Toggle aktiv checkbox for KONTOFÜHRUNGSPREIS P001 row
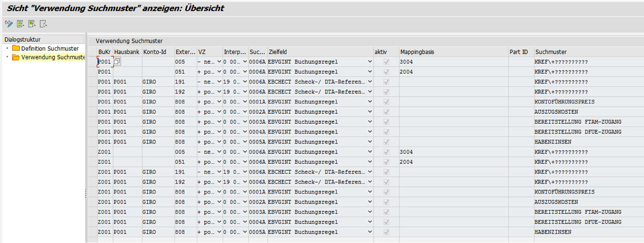 386,102
